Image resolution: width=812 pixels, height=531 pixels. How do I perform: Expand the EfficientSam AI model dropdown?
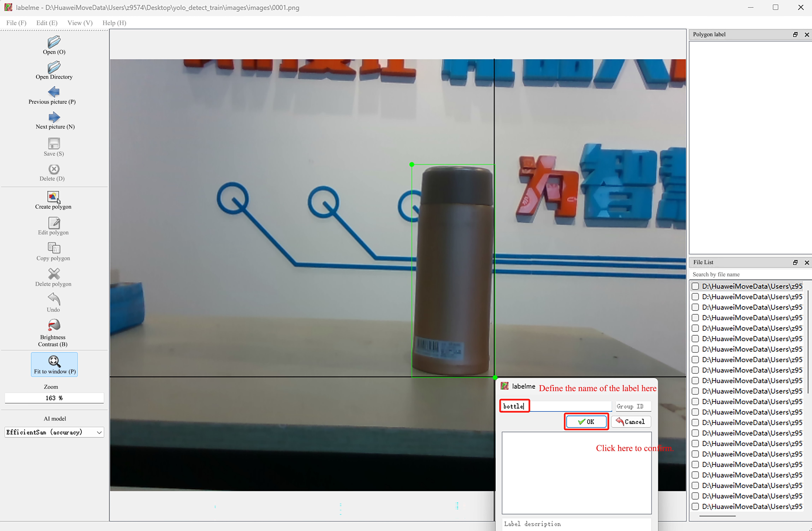(x=99, y=432)
